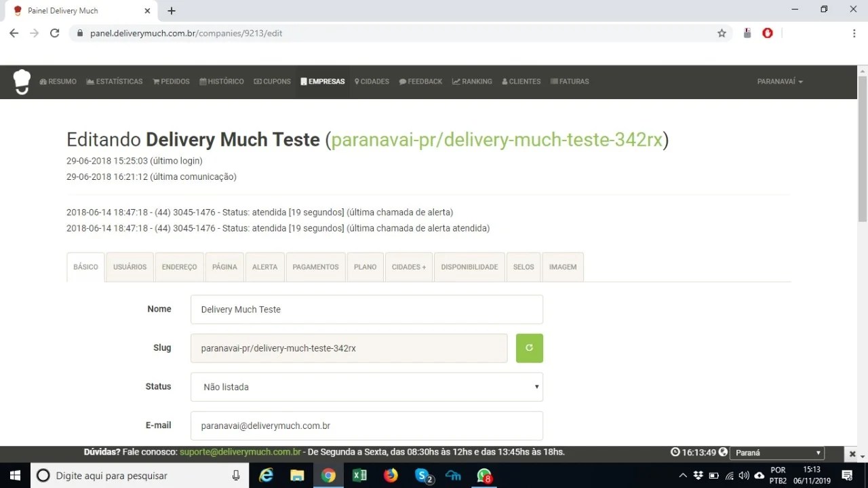Open Clientes from the navbar
The image size is (868, 488).
click(521, 81)
